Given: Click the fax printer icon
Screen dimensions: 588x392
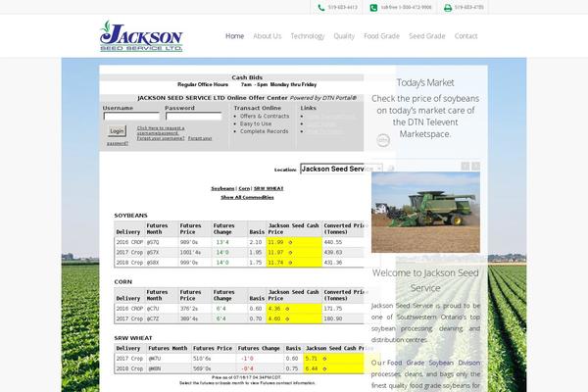Looking at the screenshot, I should point(448,8).
